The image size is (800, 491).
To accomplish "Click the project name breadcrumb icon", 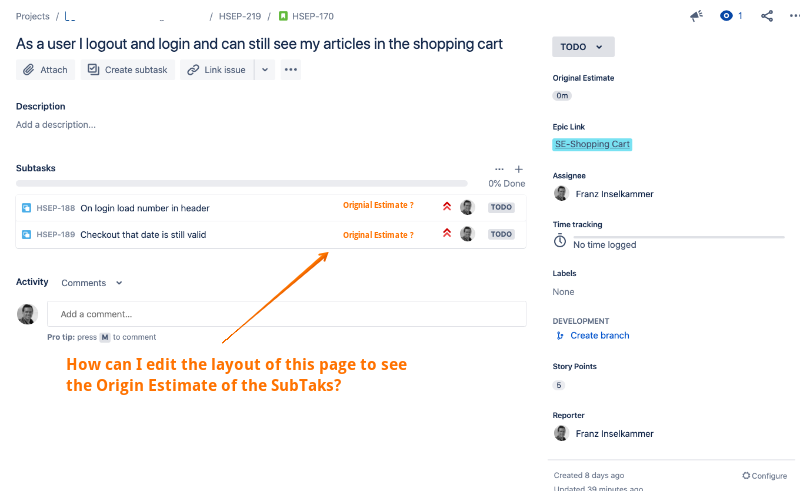I will pyautogui.click(x=70, y=16).
